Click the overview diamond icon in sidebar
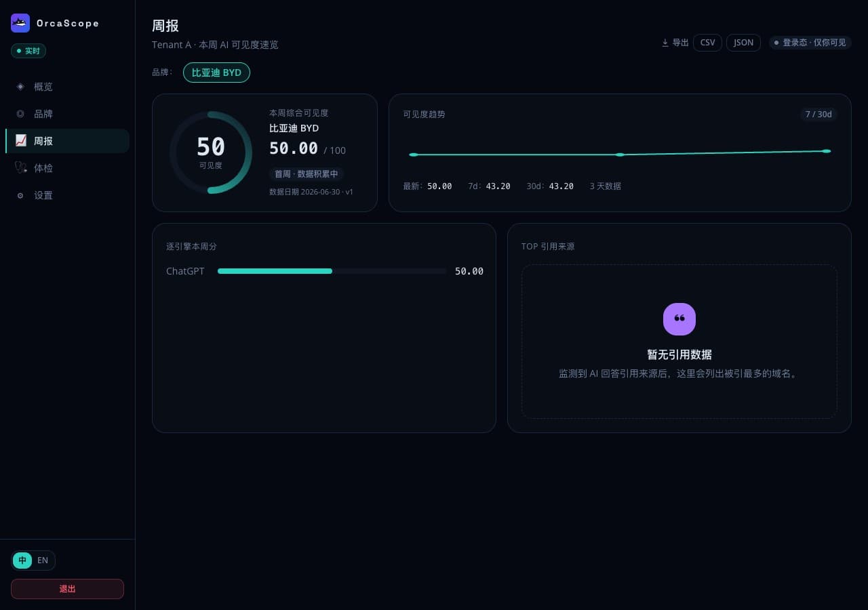 point(20,87)
